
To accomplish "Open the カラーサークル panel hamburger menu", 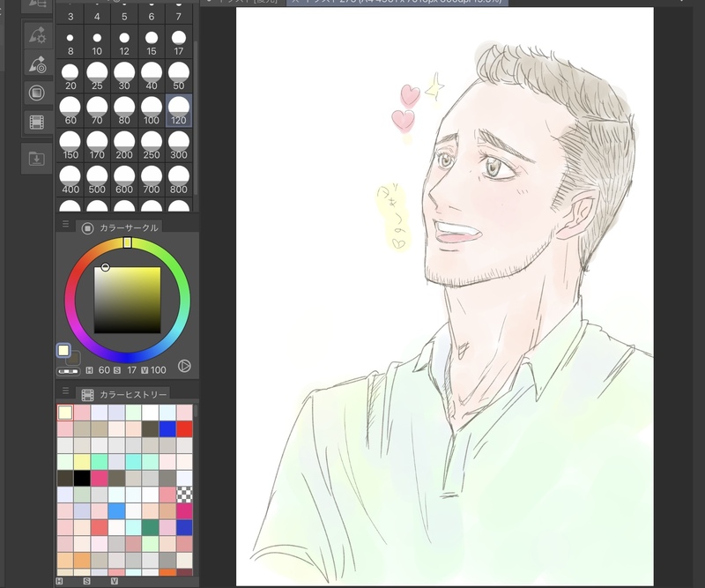I will pos(65,226).
